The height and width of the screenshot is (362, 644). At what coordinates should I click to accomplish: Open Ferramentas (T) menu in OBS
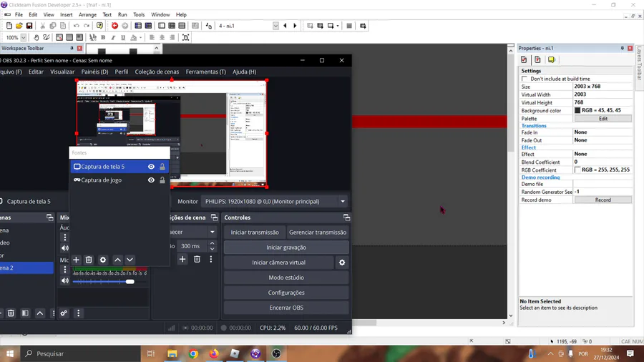click(x=206, y=72)
